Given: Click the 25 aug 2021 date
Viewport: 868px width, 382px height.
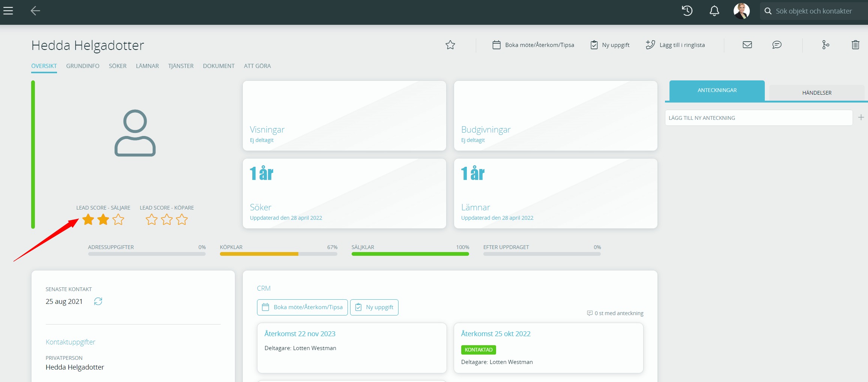Looking at the screenshot, I should [x=64, y=302].
